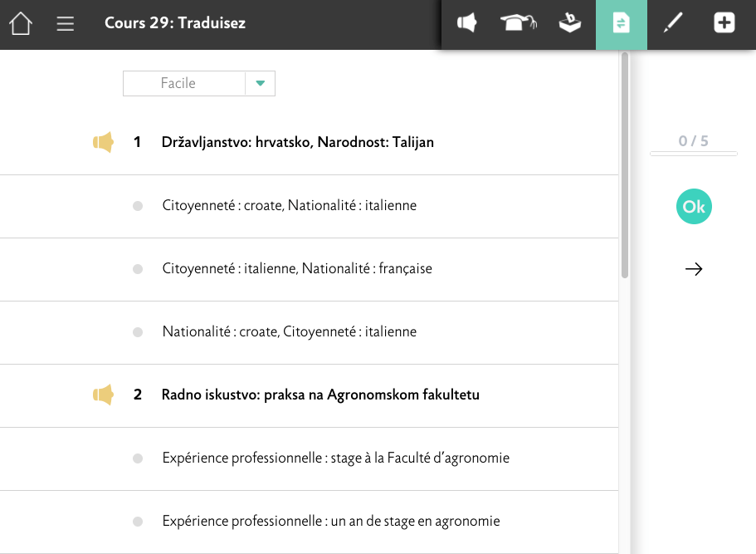Click the next arrow button

694,269
